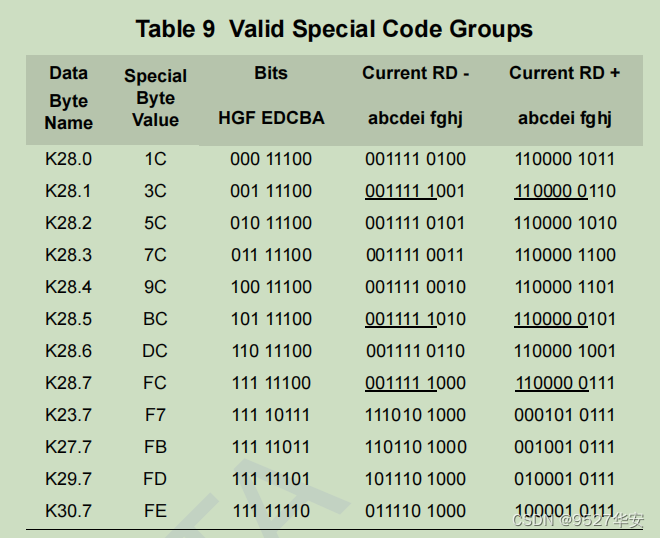Click the 'Current RD -' column header
660x538 pixels.
tap(415, 96)
